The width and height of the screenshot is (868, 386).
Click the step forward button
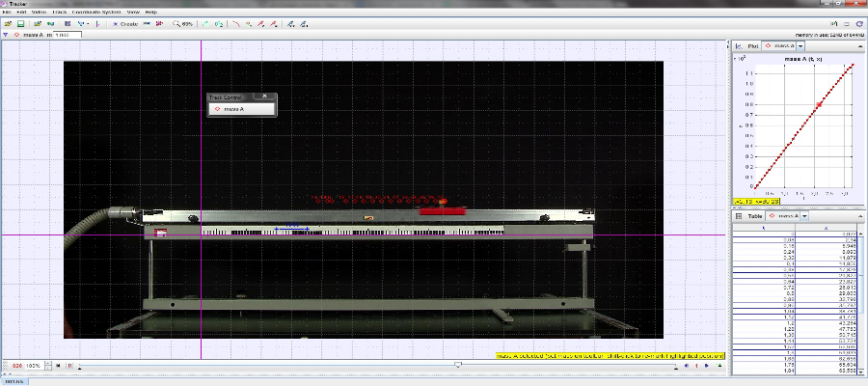(706, 366)
